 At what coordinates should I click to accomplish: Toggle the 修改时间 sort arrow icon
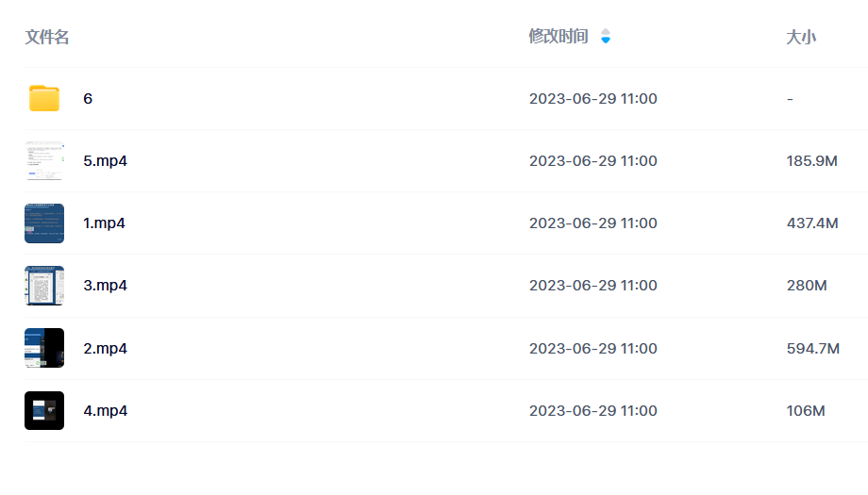pyautogui.click(x=606, y=37)
